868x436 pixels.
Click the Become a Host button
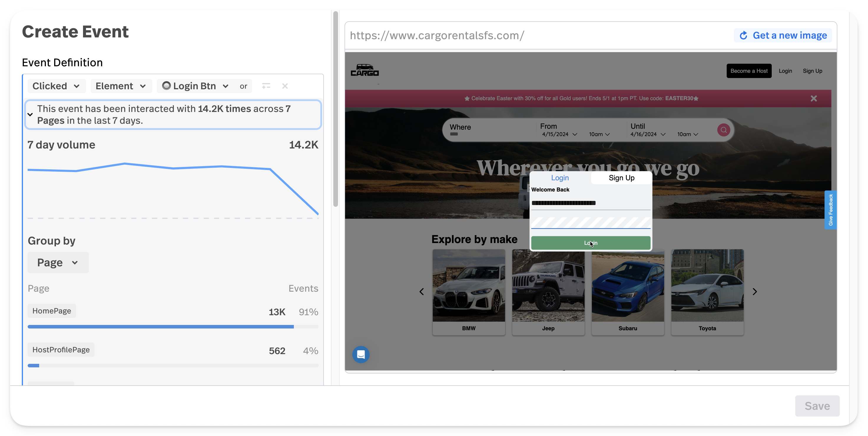[749, 71]
